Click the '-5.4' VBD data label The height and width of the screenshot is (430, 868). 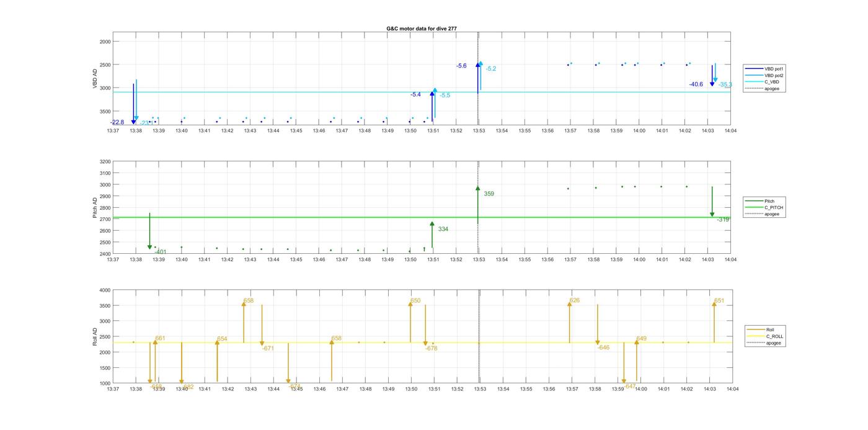tap(415, 95)
